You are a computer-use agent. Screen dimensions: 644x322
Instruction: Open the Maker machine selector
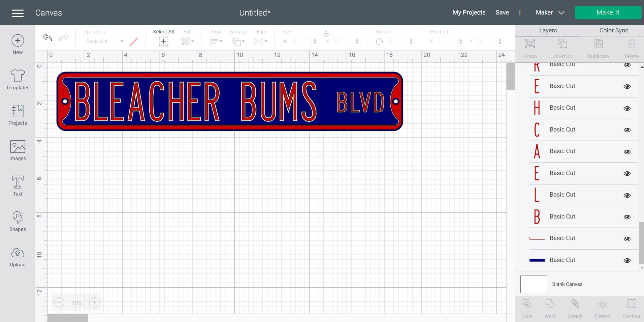click(550, 12)
